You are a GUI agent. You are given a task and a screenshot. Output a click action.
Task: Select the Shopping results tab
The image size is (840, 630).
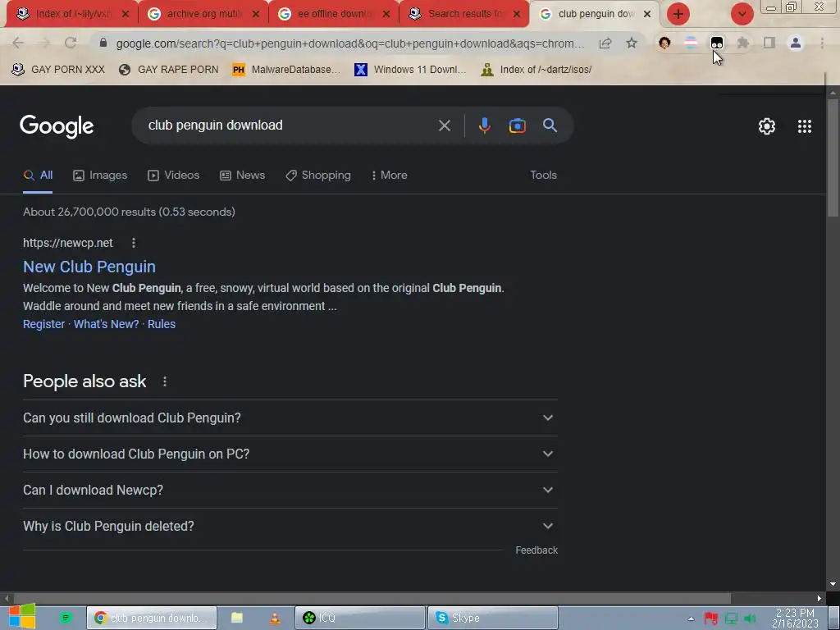[x=318, y=176]
